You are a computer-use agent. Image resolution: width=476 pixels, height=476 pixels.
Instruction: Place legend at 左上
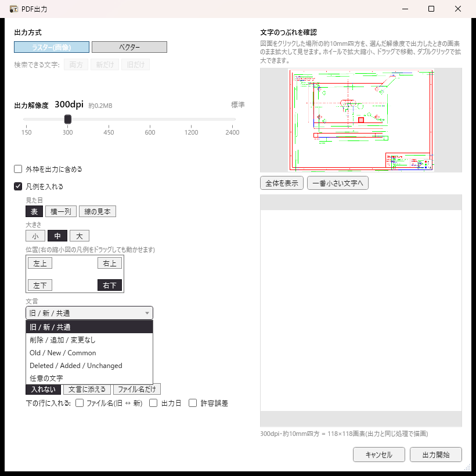coord(40,263)
